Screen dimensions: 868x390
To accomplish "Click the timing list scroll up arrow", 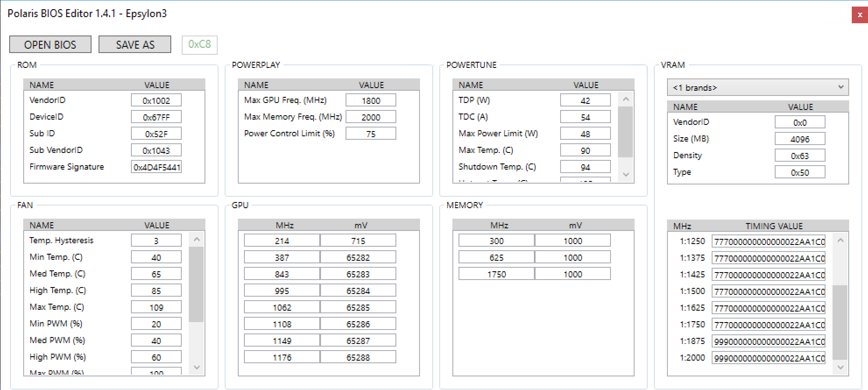I will click(x=840, y=240).
